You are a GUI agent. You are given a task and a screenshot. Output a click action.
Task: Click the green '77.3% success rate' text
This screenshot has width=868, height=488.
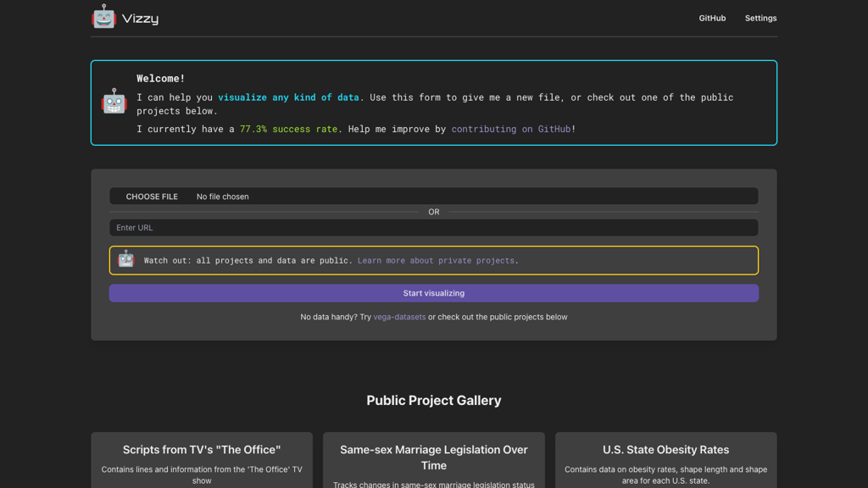288,129
